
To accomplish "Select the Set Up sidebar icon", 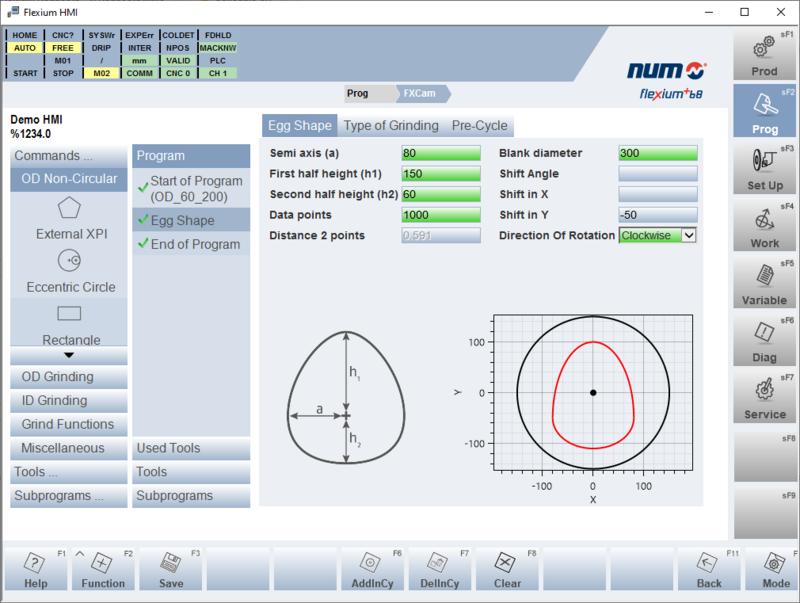I will tap(764, 171).
